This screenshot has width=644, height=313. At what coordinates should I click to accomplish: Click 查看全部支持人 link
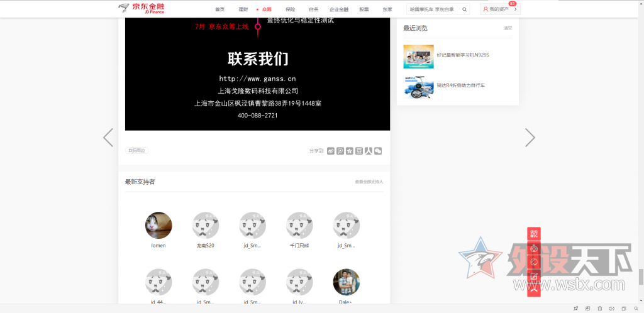click(x=369, y=182)
